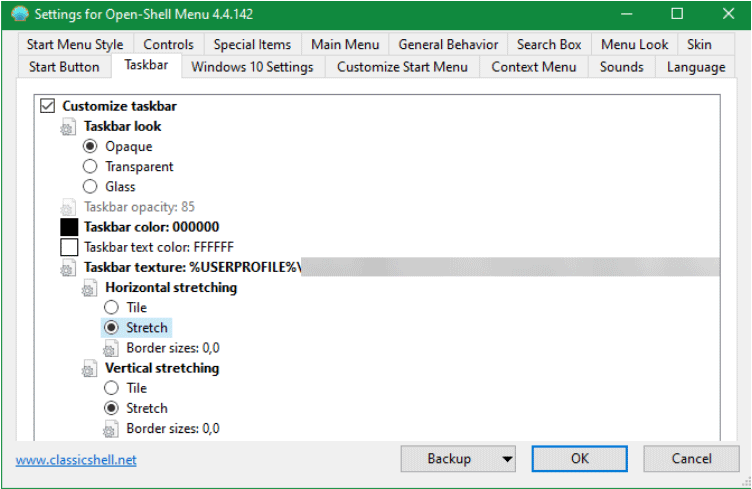Click the Open-Shell seashell title bar icon
The width and height of the screenshot is (752, 489).
(20, 13)
